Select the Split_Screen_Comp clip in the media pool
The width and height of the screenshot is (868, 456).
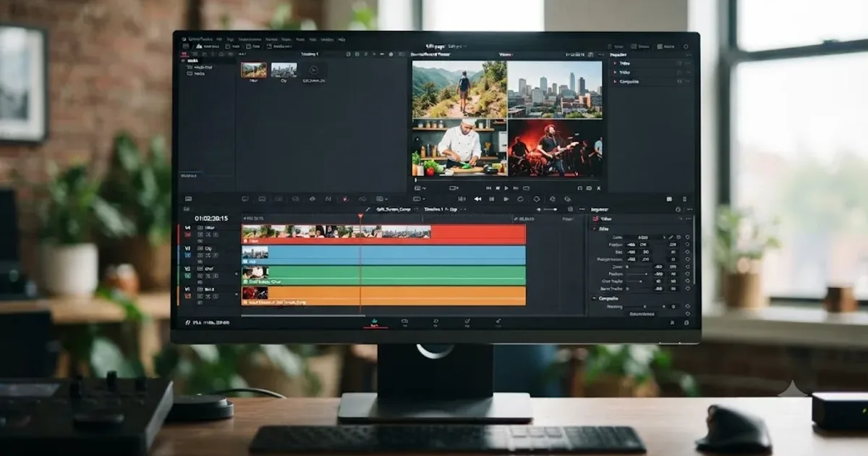(313, 70)
